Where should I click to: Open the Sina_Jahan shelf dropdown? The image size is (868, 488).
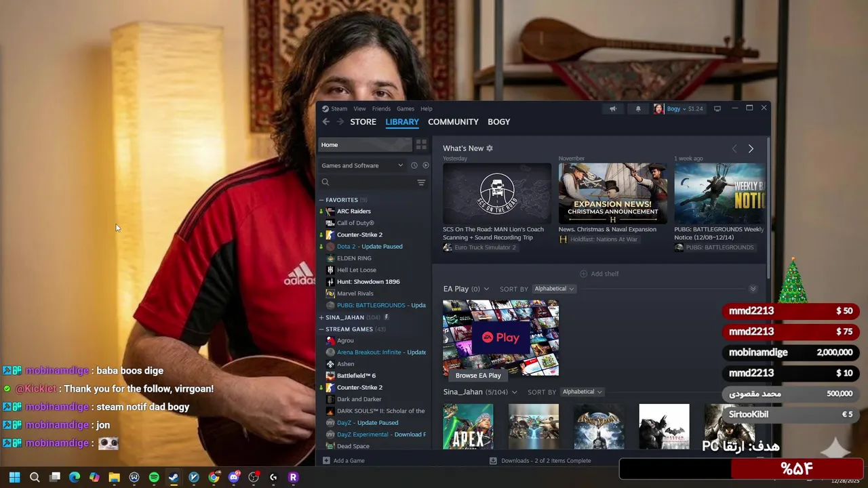tap(514, 392)
